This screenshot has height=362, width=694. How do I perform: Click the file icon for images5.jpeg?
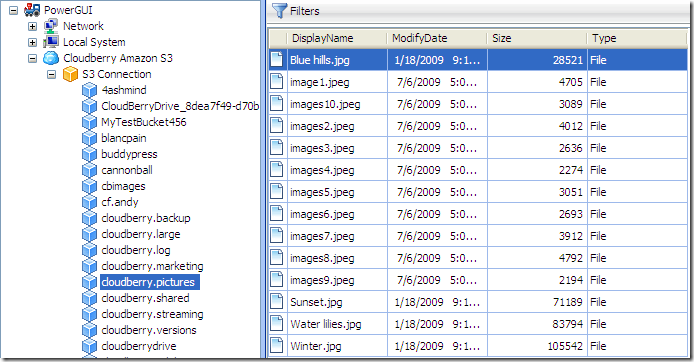click(x=277, y=192)
